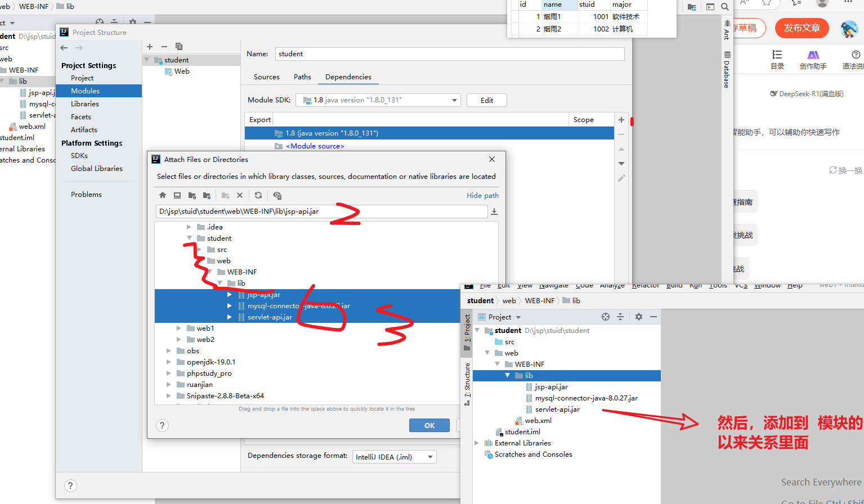Viewport: 864px width, 504px height.
Task: Toggle show hidden files and directories icon
Action: tap(277, 195)
